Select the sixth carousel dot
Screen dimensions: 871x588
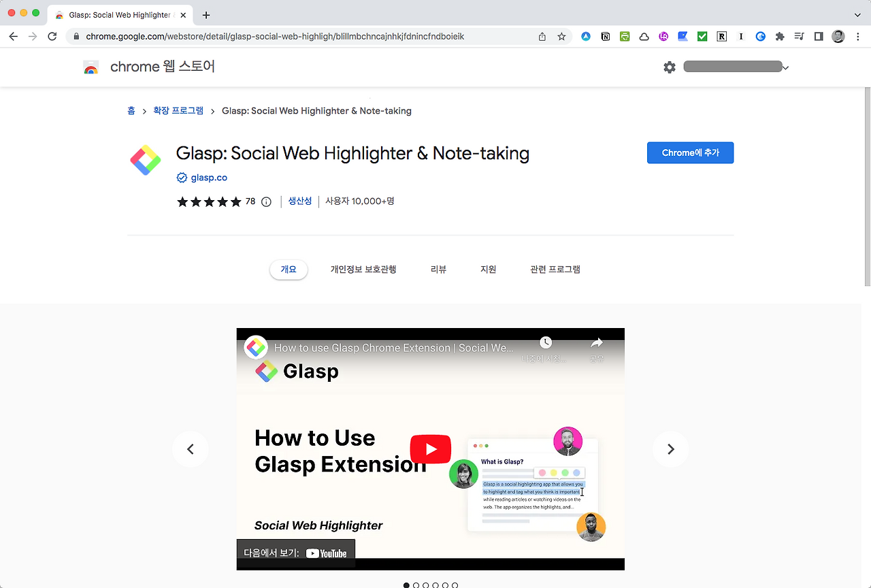coord(455,585)
